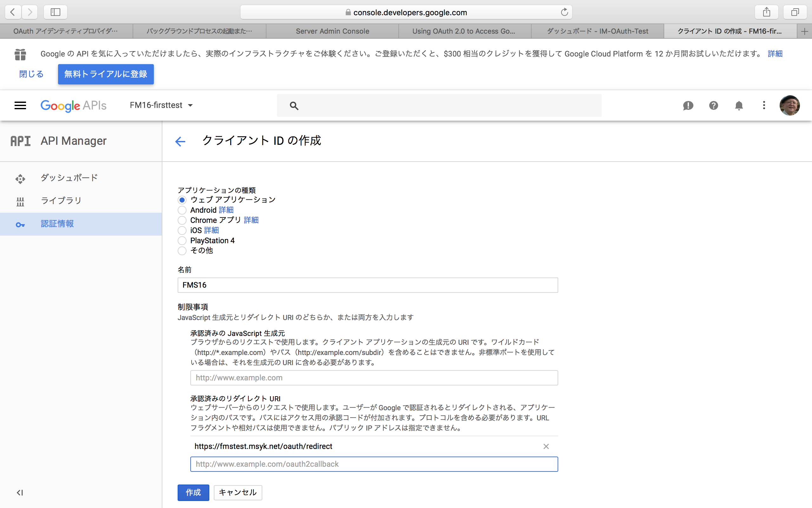Image resolution: width=812 pixels, height=508 pixels.
Task: Open the user account avatar
Action: click(x=789, y=105)
